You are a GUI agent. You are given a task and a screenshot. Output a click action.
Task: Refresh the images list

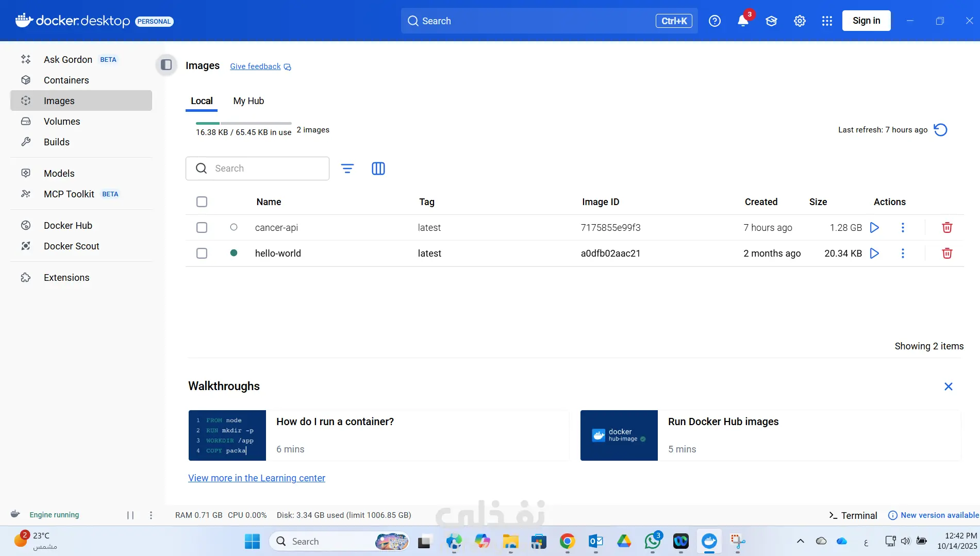point(940,130)
